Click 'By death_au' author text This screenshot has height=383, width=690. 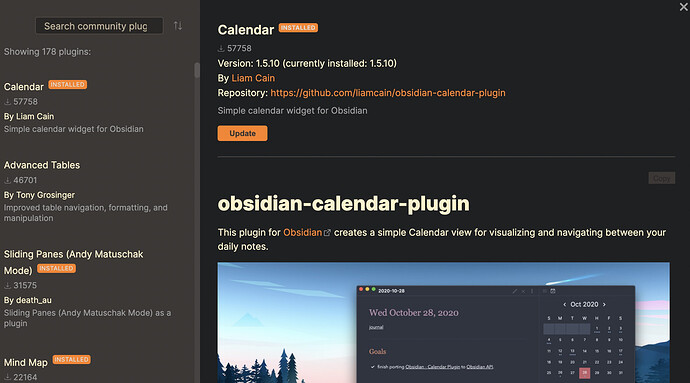tap(28, 300)
